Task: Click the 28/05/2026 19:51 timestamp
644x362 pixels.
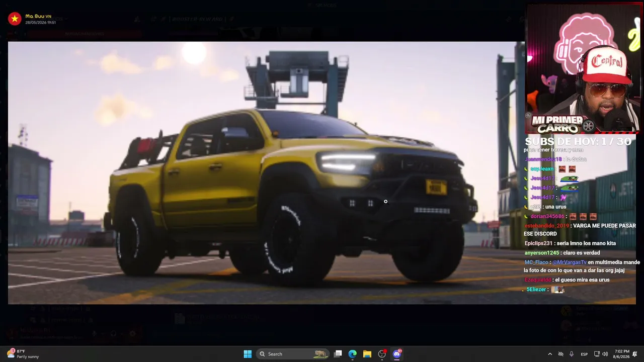Action: tap(40, 23)
